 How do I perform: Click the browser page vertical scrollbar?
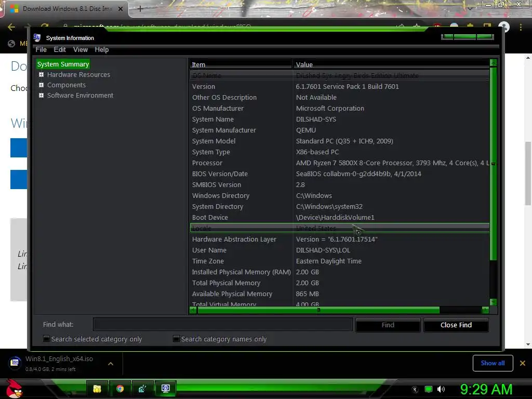coord(528,173)
